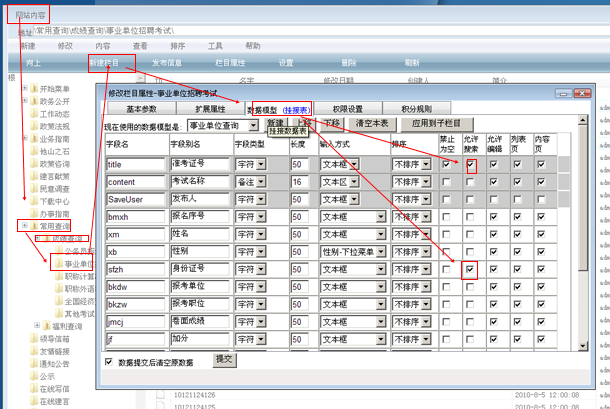This screenshot has height=409, width=610.
Task: Click the 民意调查 folder icon
Action: click(x=34, y=188)
